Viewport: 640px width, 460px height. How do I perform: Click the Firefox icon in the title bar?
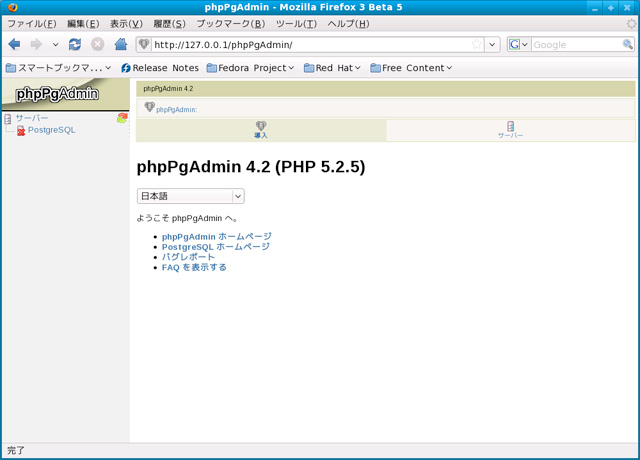(x=13, y=7)
